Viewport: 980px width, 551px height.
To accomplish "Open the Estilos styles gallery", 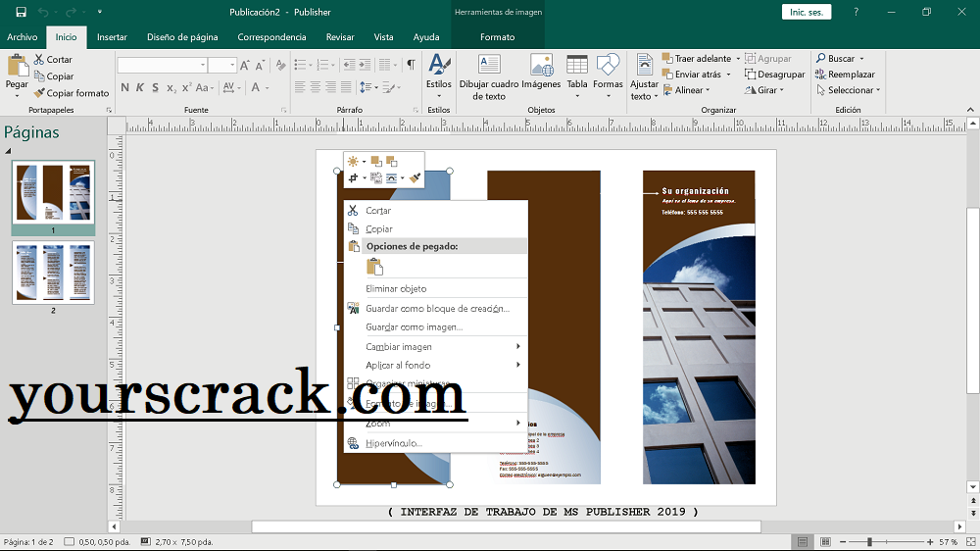I will pos(439,75).
